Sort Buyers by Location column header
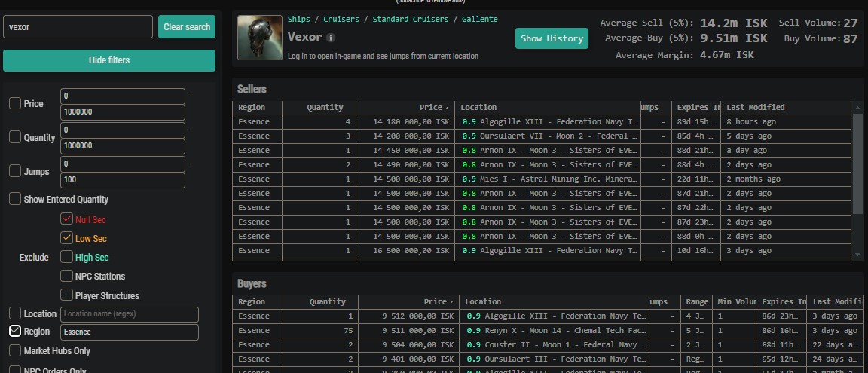The width and height of the screenshot is (868, 373). 554,302
